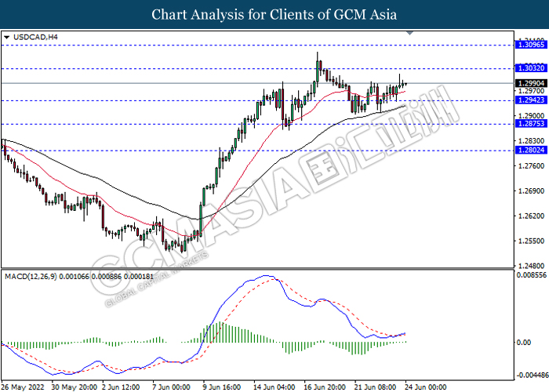
Task: Click the 14 Jun 04:00 time label
Action: 274,387
